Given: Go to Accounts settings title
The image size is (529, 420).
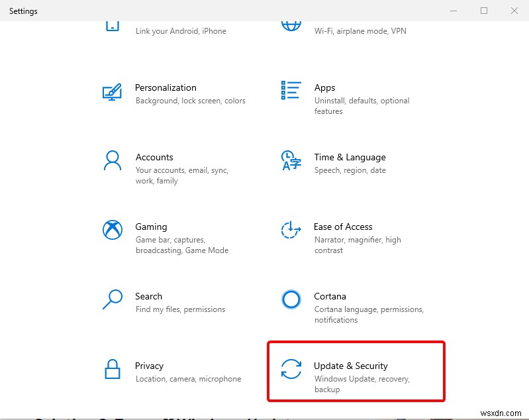Looking at the screenshot, I should [154, 157].
